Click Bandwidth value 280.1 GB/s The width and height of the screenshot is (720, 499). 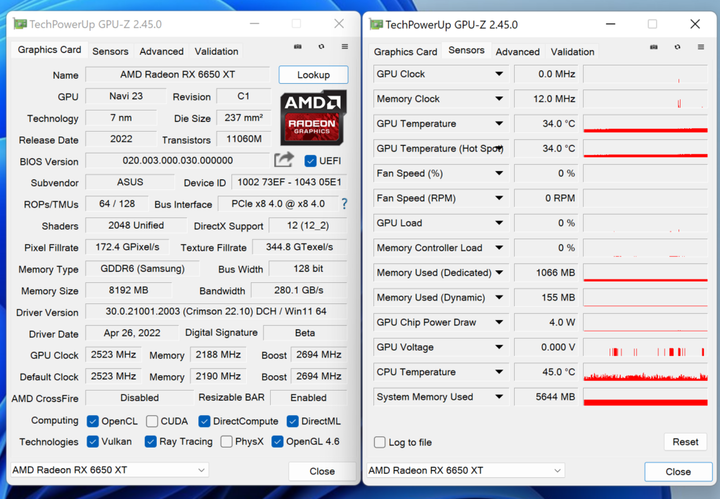click(299, 290)
